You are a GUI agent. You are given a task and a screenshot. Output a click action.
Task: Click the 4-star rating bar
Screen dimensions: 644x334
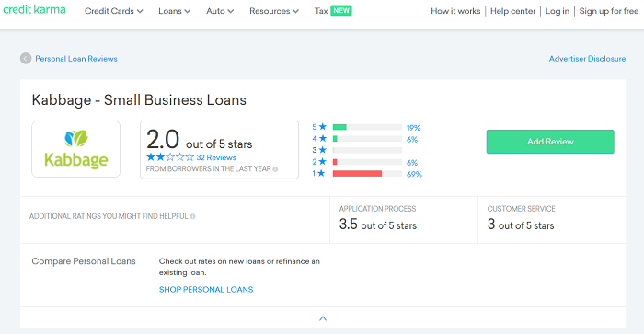(x=367, y=139)
